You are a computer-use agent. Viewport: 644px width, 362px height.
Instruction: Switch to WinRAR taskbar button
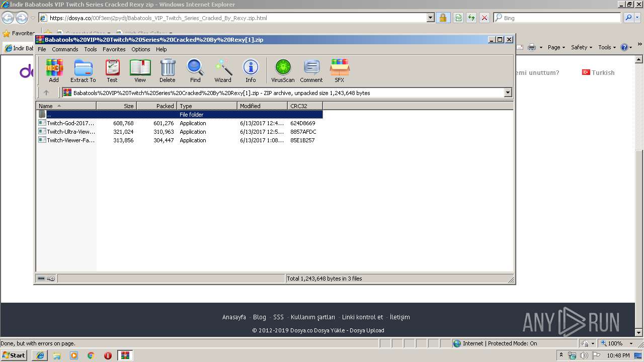[125, 355]
